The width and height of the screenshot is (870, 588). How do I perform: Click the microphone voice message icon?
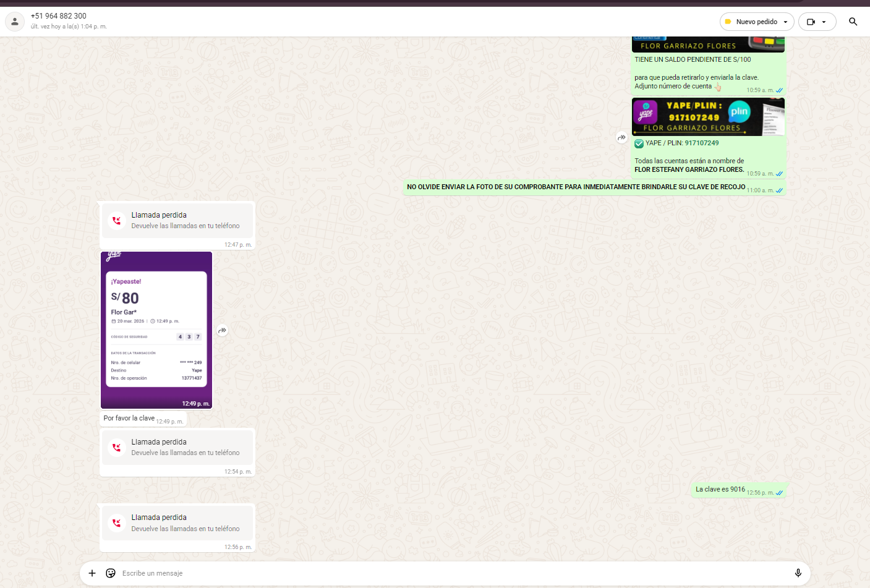point(798,573)
